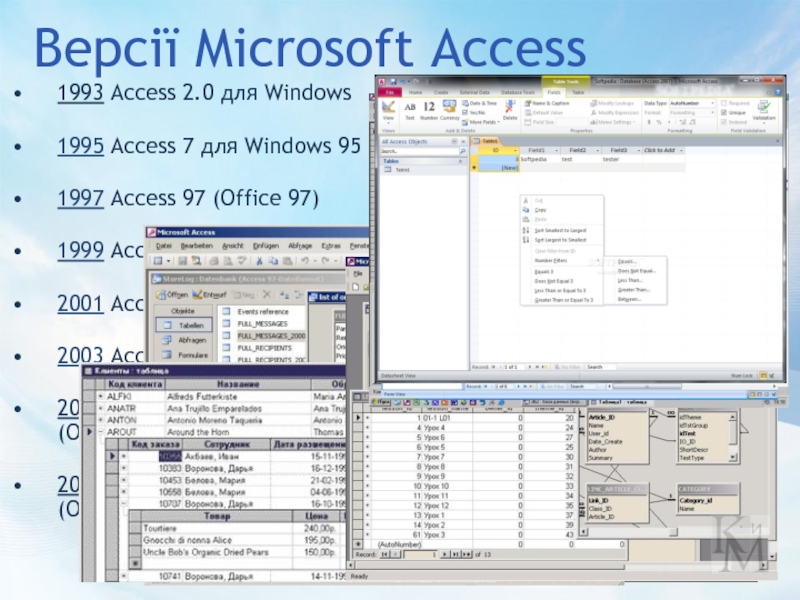Add a Date & Time field

click(x=480, y=103)
